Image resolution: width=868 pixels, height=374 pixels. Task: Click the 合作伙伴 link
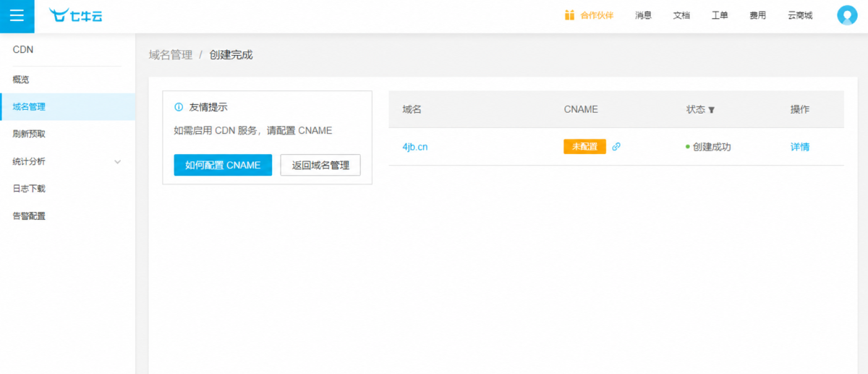597,15
